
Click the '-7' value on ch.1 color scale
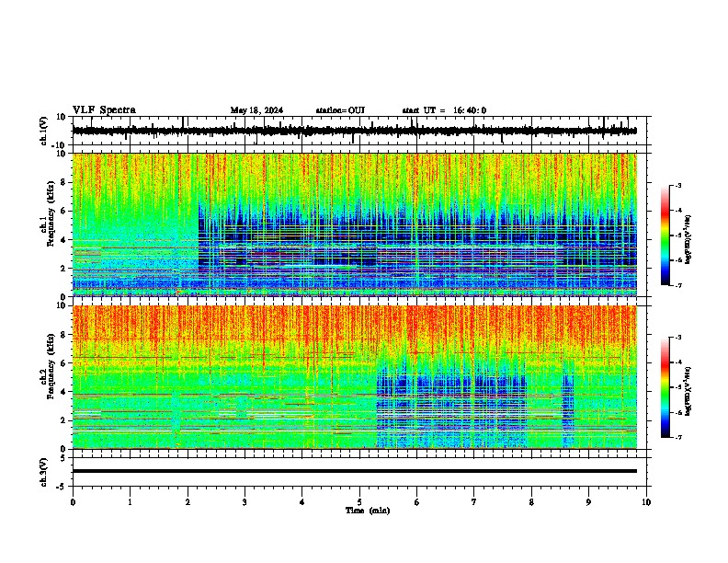pos(677,285)
